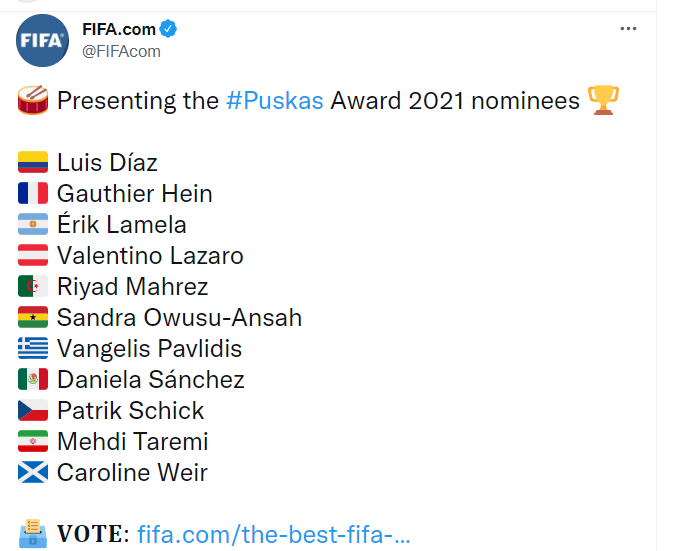Open the fifa.com/the-best-fifa vote link

(274, 534)
